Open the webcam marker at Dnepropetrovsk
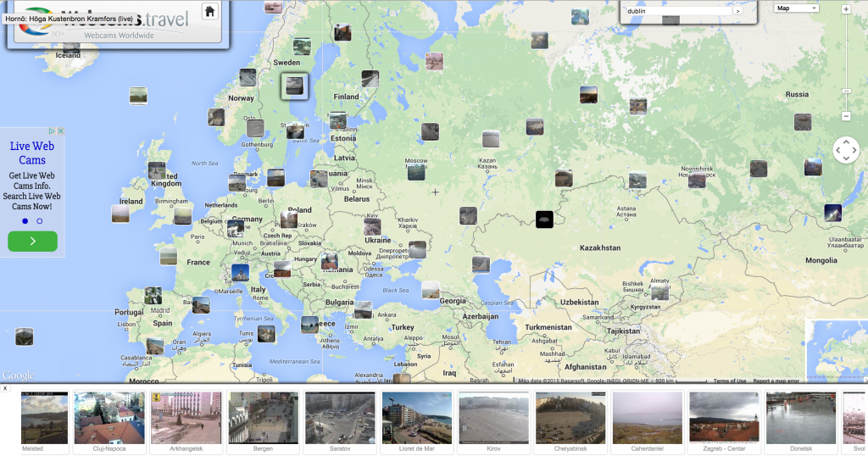 click(417, 249)
